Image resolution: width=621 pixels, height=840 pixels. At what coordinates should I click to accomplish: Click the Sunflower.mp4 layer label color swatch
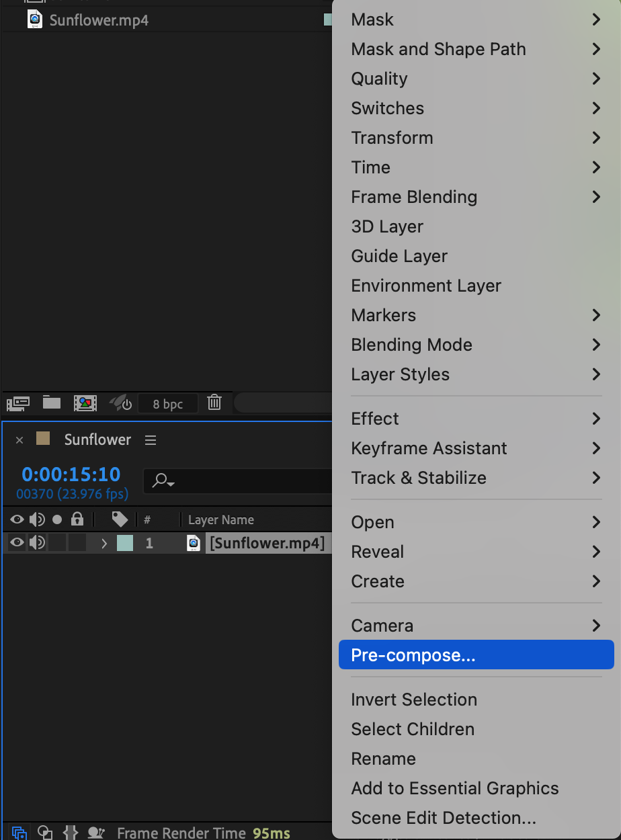(125, 543)
